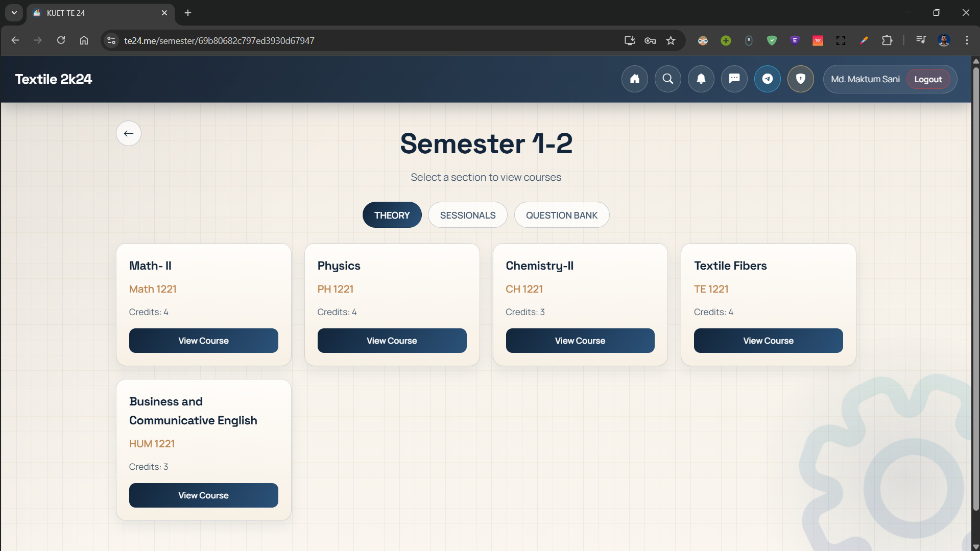Open the home icon in the navbar
The width and height of the screenshot is (980, 551).
[634, 79]
